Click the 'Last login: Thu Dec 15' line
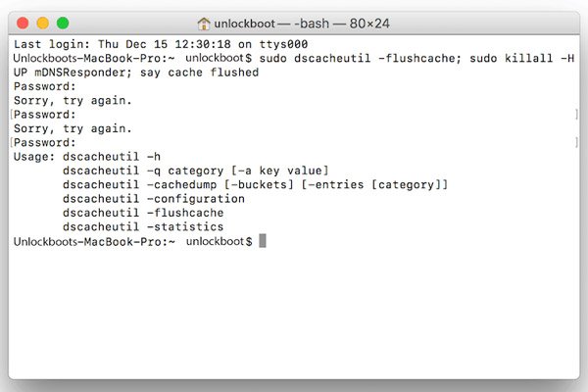 click(x=161, y=44)
